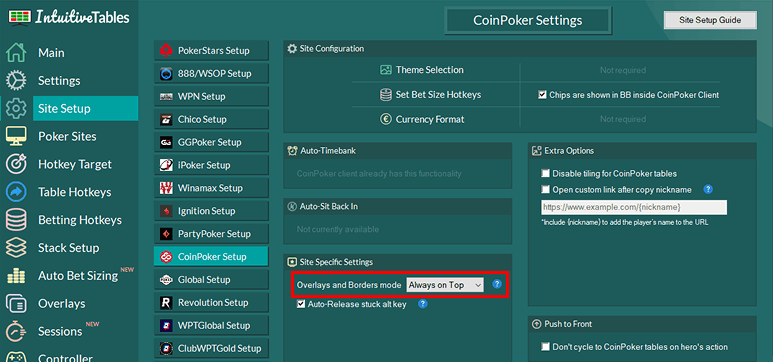Choose Winamax Setup
The width and height of the screenshot is (775, 362).
(x=211, y=188)
